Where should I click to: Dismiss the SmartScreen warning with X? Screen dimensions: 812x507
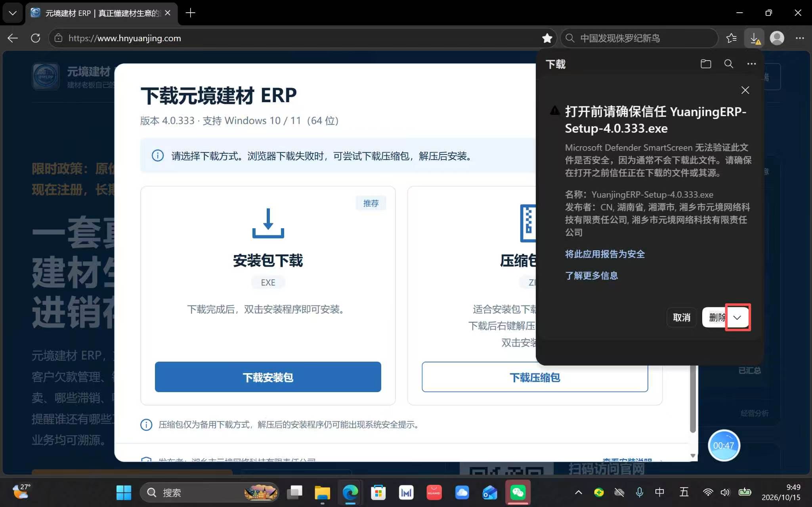(745, 90)
